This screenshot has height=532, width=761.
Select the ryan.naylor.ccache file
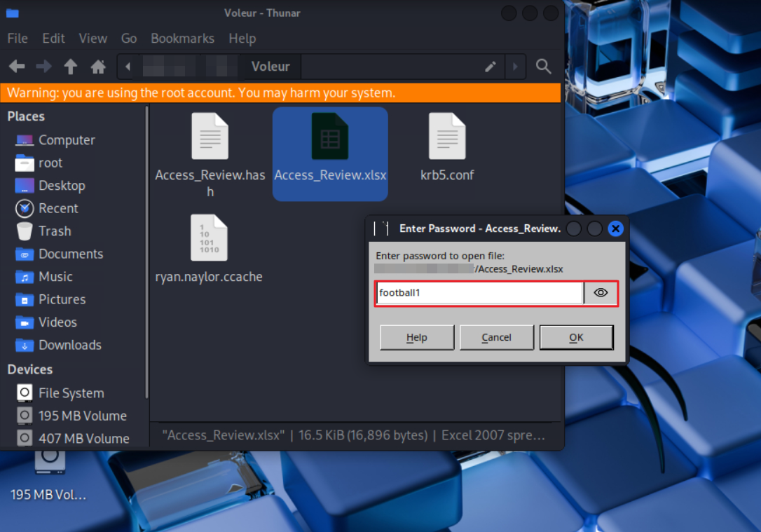pos(209,239)
